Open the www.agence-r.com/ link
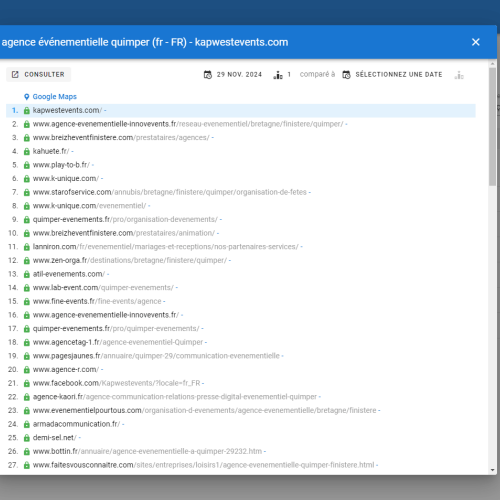This screenshot has height=500, width=500. coord(66,370)
